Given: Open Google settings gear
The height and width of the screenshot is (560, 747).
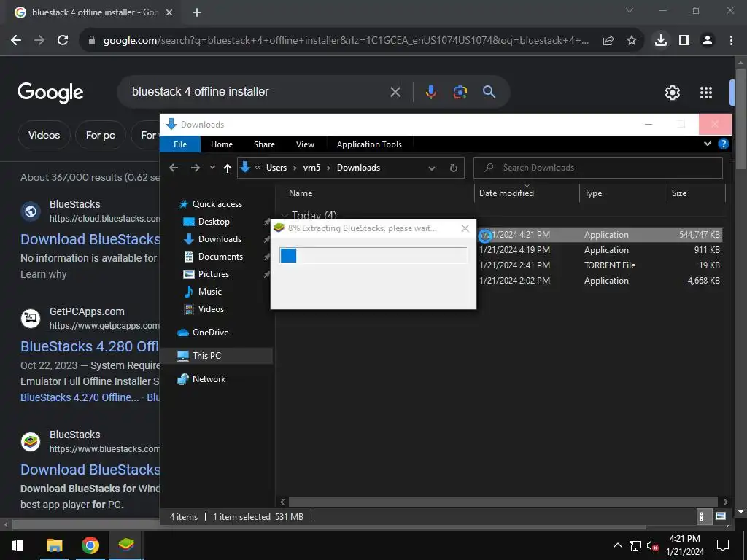Looking at the screenshot, I should [x=672, y=93].
